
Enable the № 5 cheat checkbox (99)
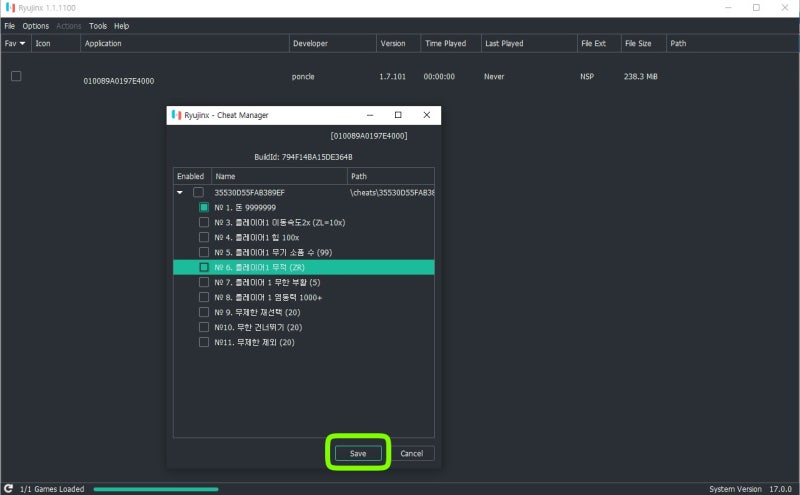[x=204, y=252]
